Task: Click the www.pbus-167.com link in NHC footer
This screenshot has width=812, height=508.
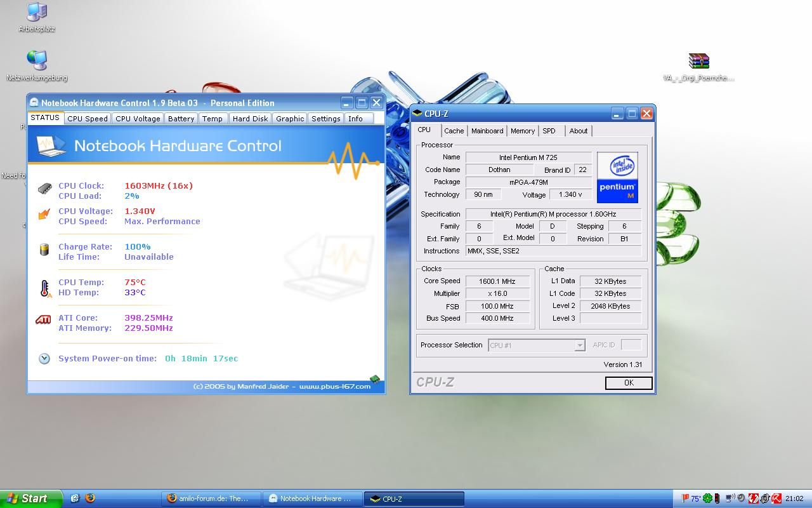Action: point(335,386)
